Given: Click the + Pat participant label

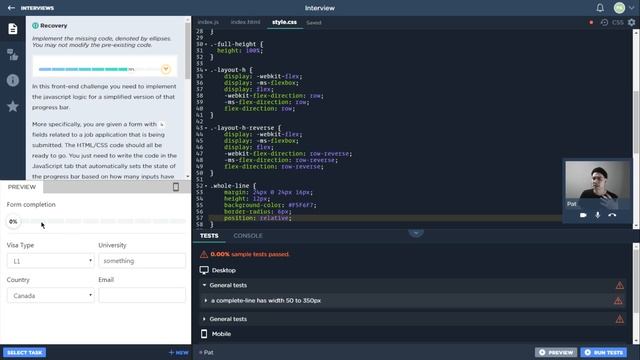Looking at the screenshot, I should tap(206, 353).
